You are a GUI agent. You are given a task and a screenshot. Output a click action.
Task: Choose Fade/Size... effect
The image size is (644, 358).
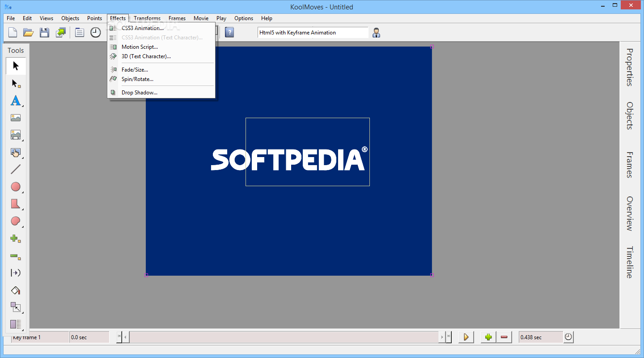tap(161, 70)
